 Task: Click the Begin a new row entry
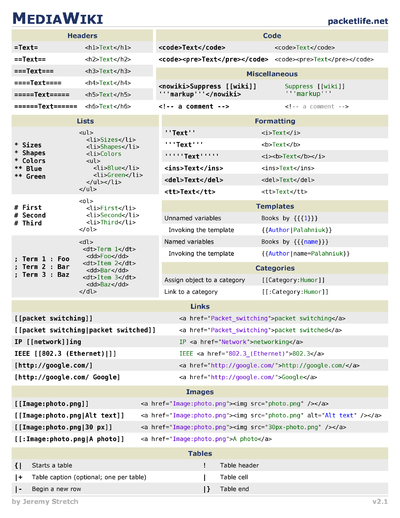click(x=56, y=489)
